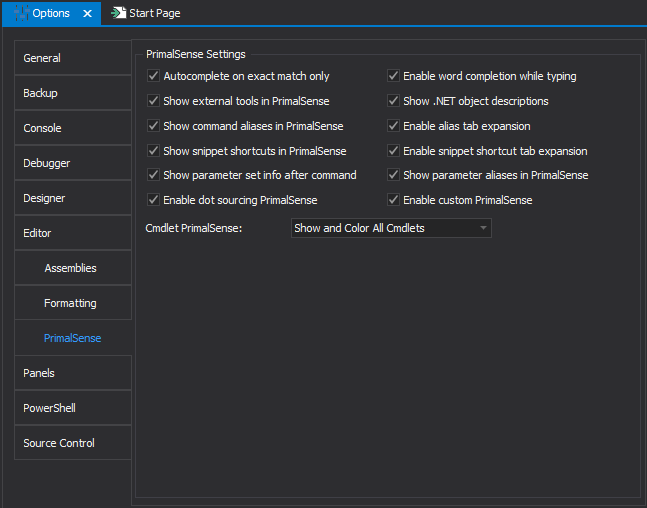Open the General options category
This screenshot has width=647, height=508.
(x=73, y=58)
